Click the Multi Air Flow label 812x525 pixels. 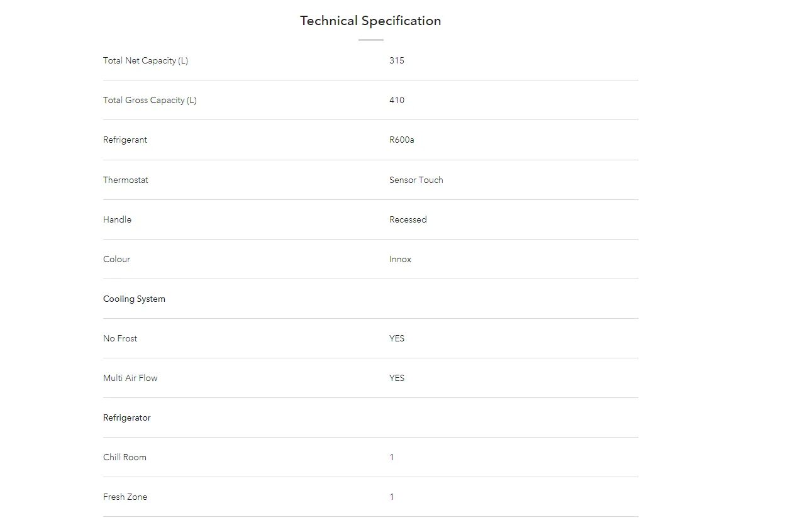131,378
